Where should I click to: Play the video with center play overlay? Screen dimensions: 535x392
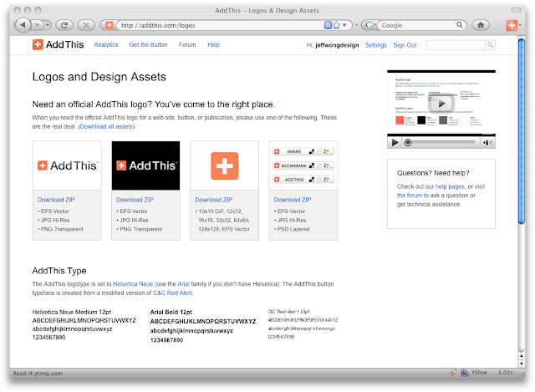pyautogui.click(x=441, y=104)
